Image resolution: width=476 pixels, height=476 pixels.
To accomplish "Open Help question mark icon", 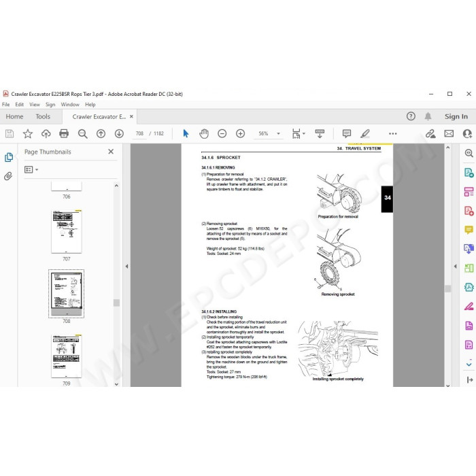I will coord(411,116).
